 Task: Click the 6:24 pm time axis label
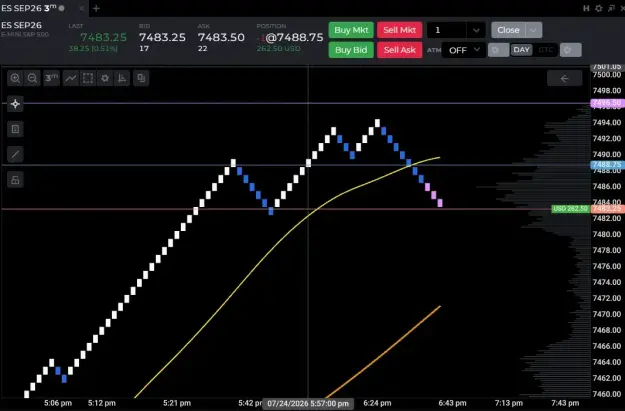pyautogui.click(x=377, y=403)
